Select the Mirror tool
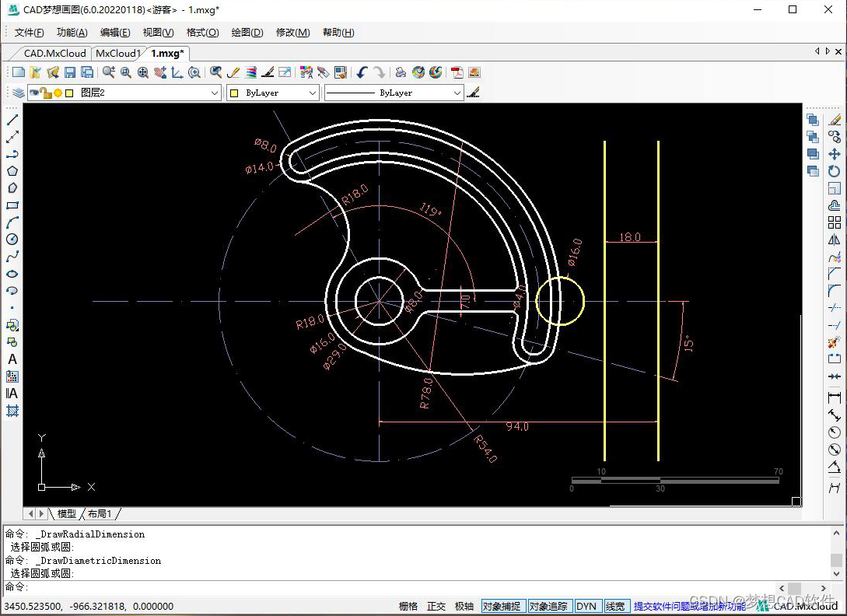This screenshot has height=616, width=847. (x=835, y=240)
